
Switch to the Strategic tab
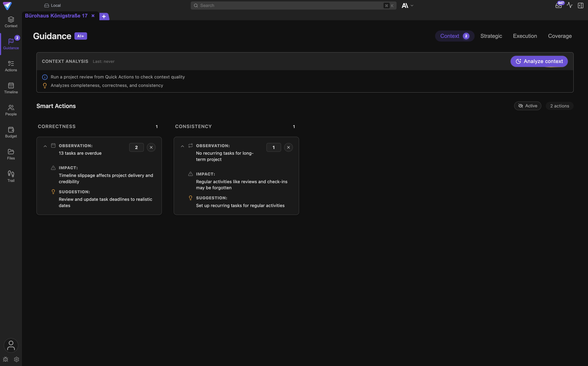pyautogui.click(x=491, y=36)
